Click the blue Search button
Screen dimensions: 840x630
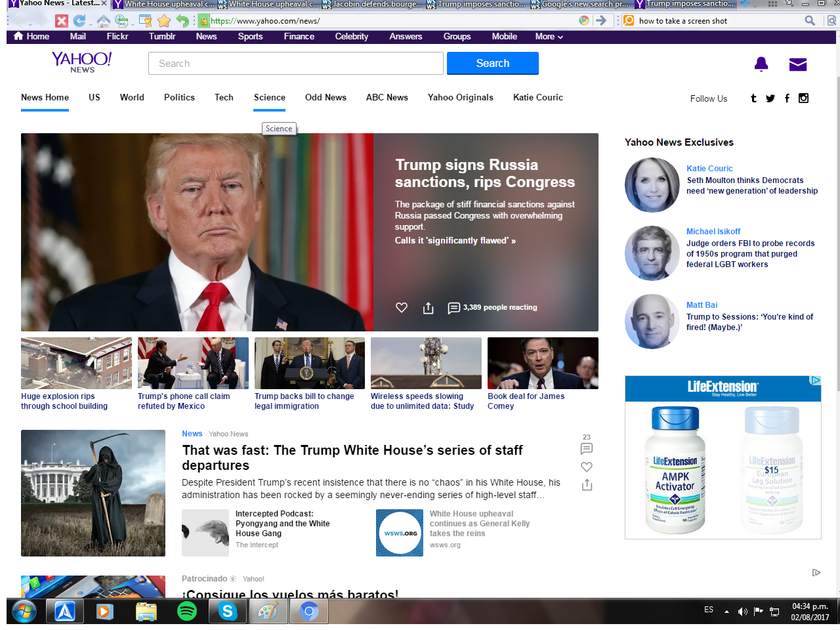(492, 63)
